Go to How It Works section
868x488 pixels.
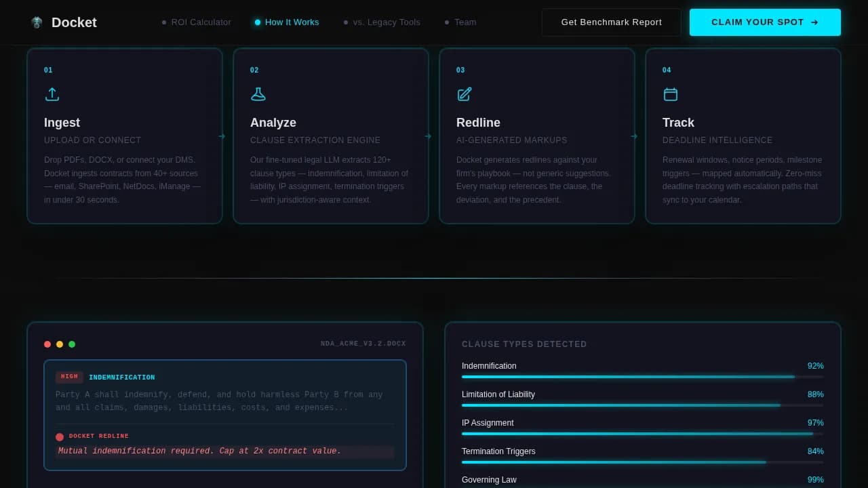pos(287,22)
